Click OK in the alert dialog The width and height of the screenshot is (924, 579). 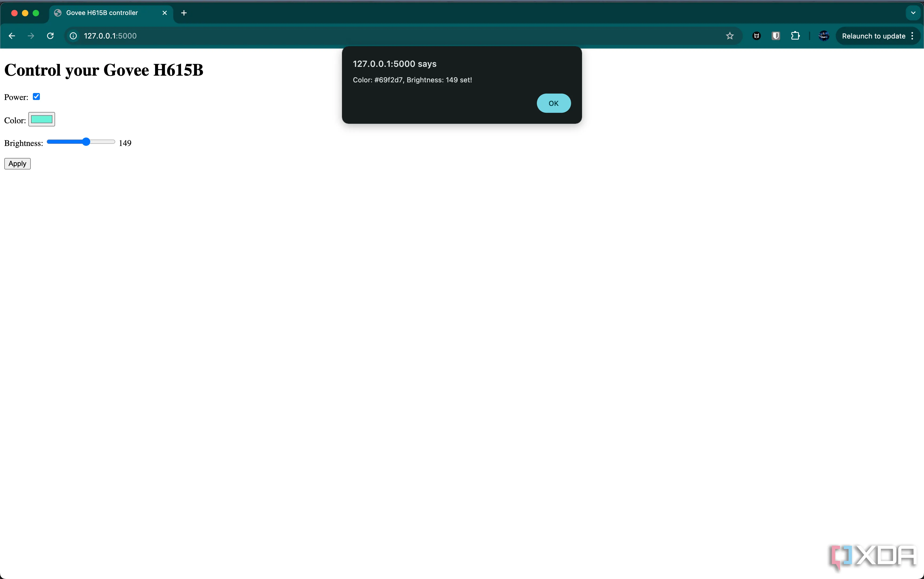(553, 103)
